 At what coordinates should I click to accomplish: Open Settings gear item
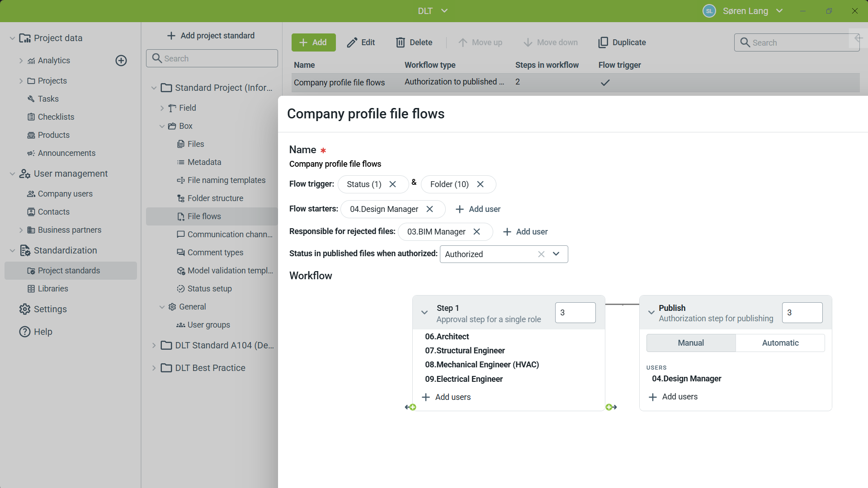point(43,309)
